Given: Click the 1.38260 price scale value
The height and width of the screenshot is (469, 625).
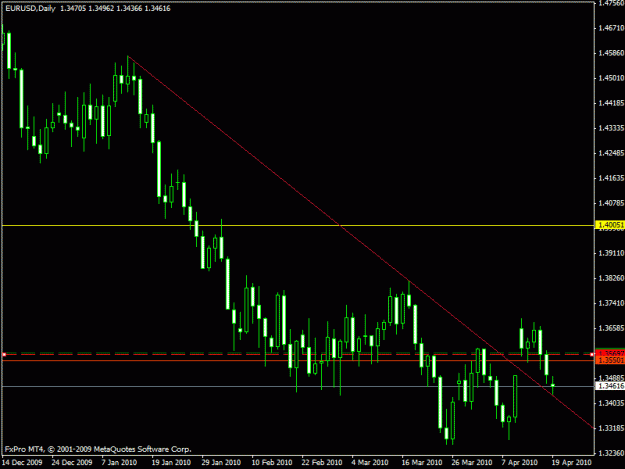Looking at the screenshot, I should click(611, 278).
